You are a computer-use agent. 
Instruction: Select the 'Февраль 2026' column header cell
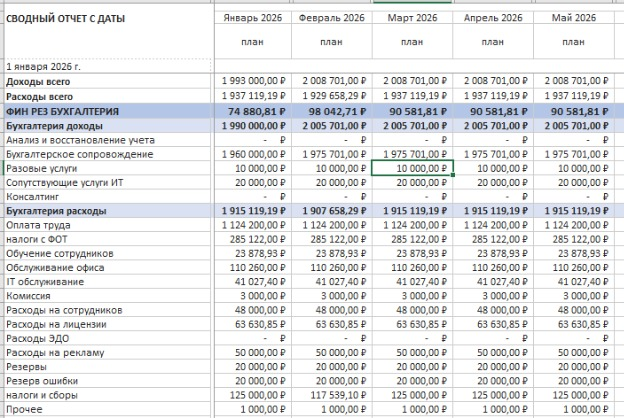coord(332,19)
